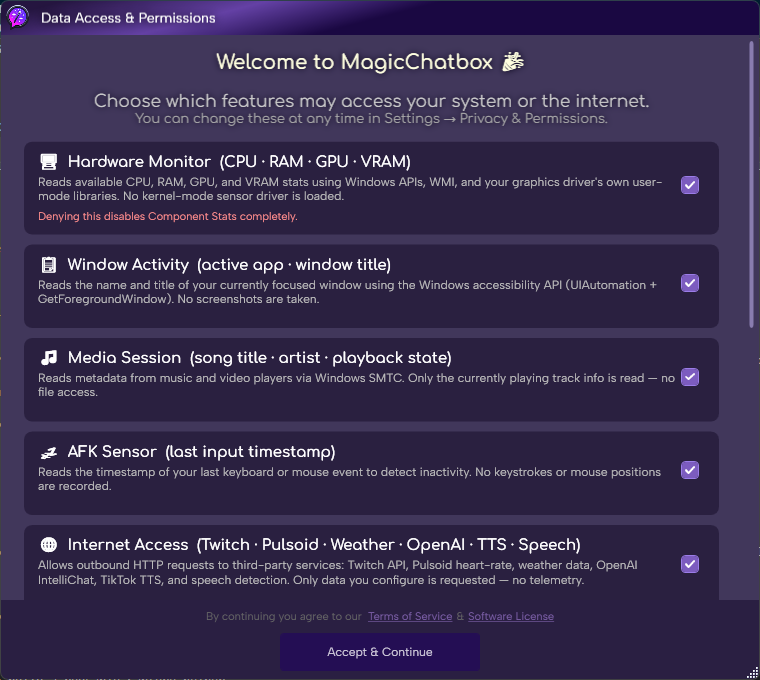Click the 'Window Activity (active app · window title)' heading
760x680 pixels.
tap(229, 265)
